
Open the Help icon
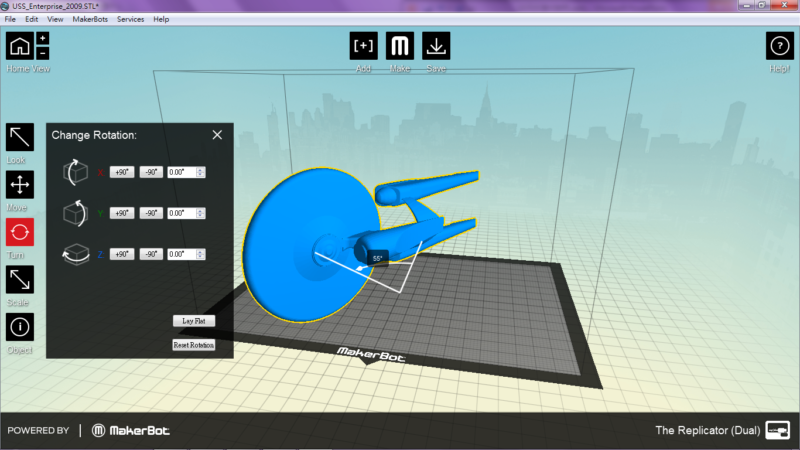pyautogui.click(x=780, y=46)
